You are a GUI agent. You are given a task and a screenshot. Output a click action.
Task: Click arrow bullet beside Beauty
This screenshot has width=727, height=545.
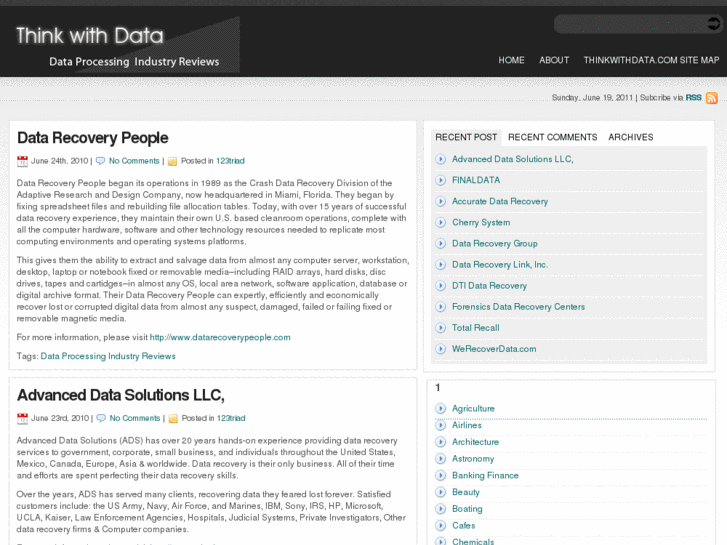point(440,492)
